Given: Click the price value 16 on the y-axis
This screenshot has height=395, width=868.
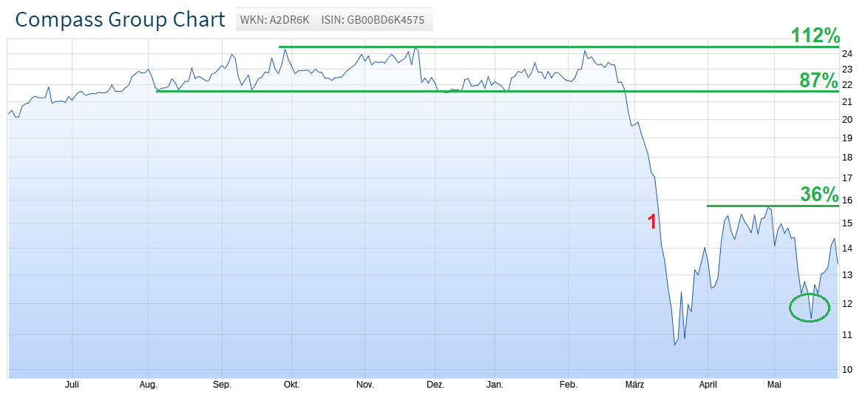Looking at the screenshot, I should coord(847,200).
